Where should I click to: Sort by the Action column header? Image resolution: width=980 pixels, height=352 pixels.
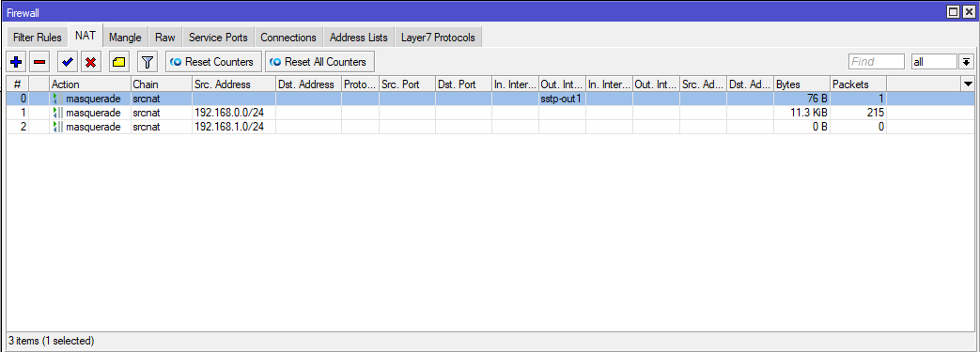[x=89, y=84]
